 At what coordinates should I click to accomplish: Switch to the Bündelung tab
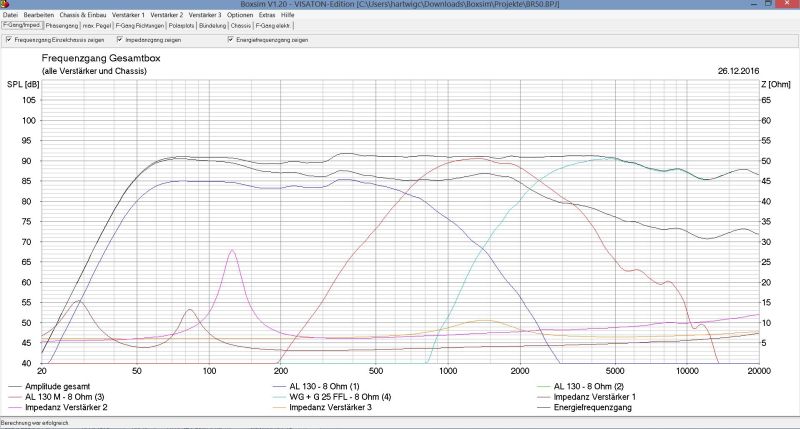[x=212, y=26]
